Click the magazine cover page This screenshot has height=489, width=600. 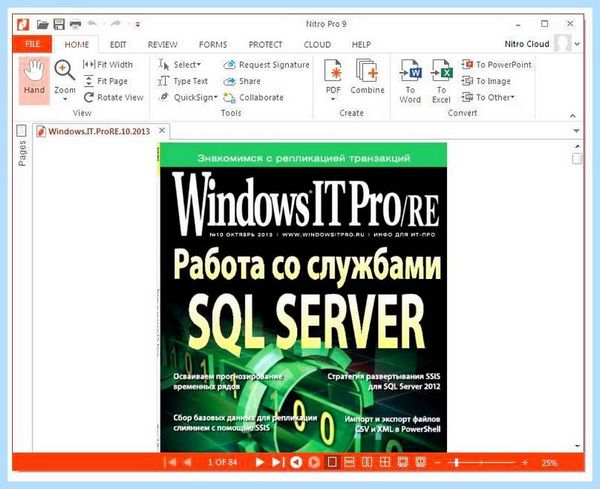pyautogui.click(x=303, y=297)
